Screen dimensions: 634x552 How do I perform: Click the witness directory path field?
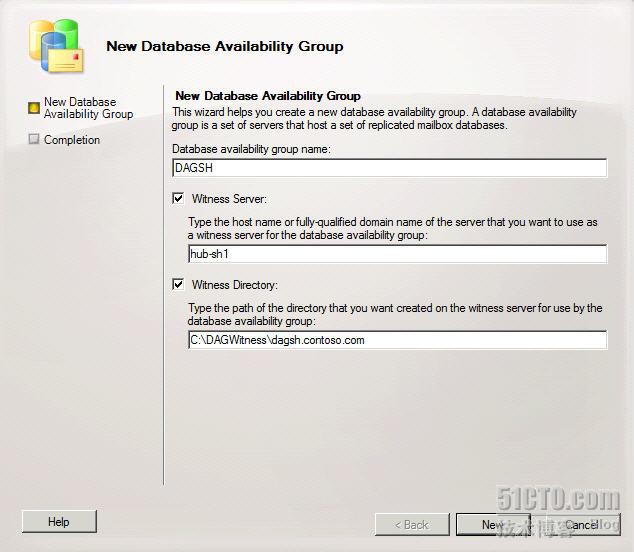(397, 340)
